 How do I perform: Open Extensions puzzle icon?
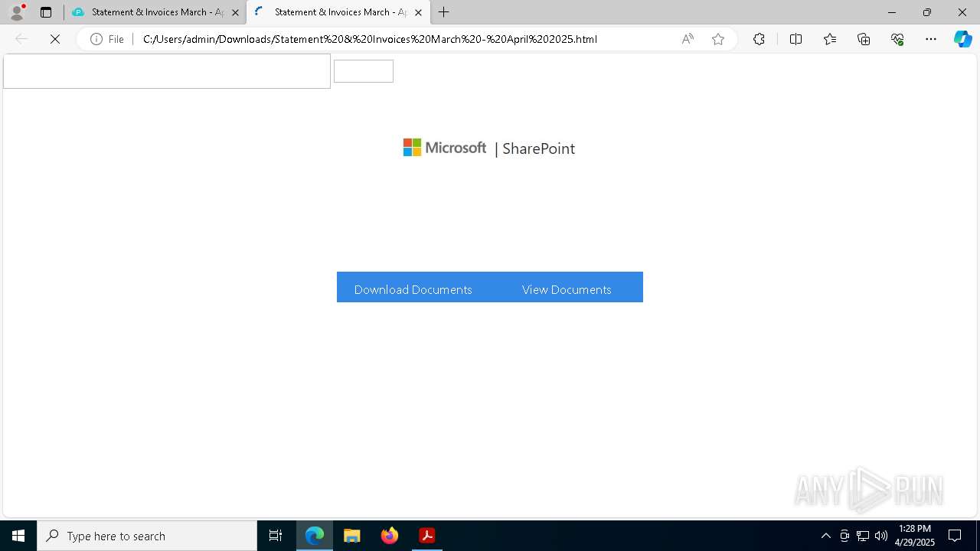tap(759, 39)
